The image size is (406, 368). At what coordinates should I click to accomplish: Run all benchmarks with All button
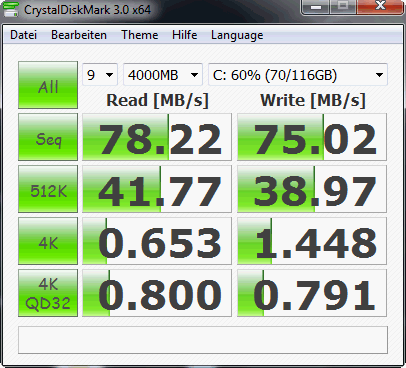pyautogui.click(x=48, y=85)
